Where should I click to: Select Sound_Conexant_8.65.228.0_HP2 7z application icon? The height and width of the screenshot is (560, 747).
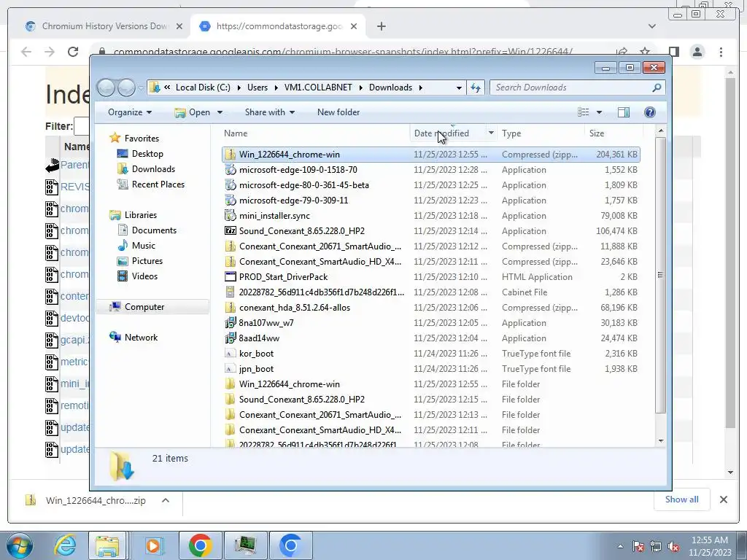point(230,231)
